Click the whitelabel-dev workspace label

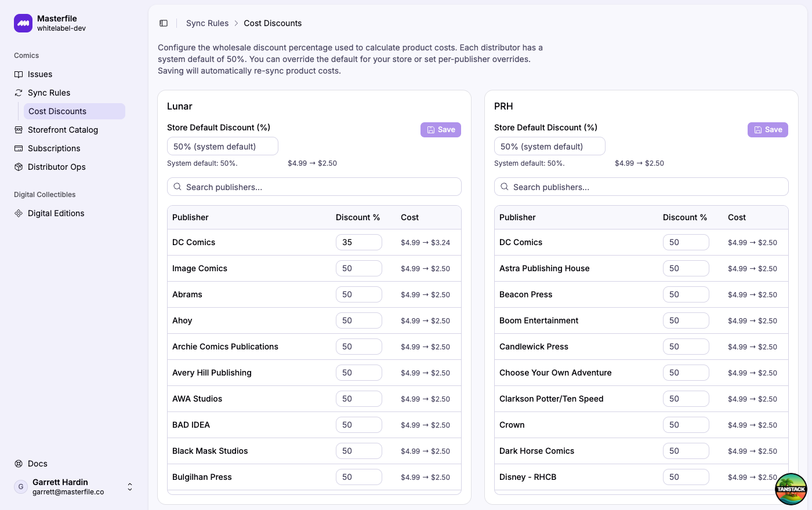[x=61, y=28]
